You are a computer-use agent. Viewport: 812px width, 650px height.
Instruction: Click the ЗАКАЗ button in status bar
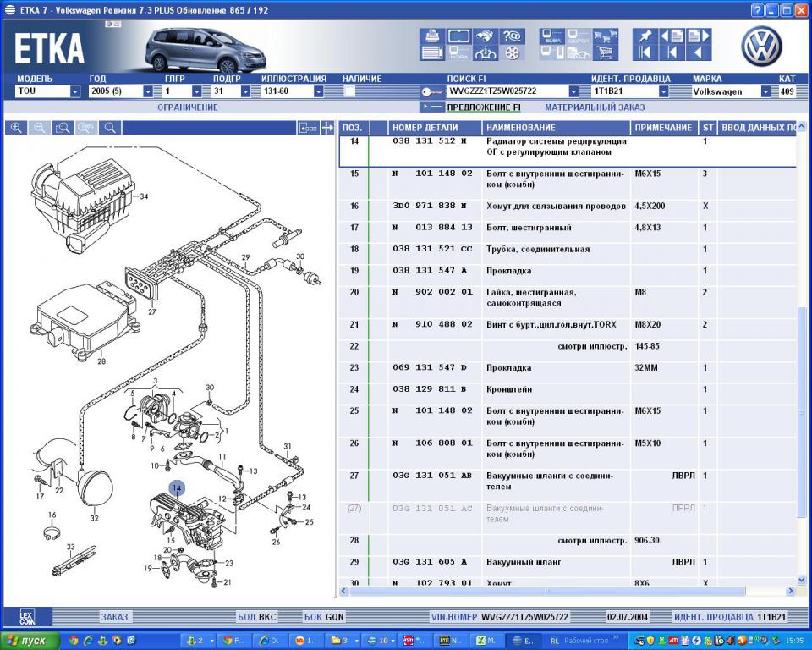click(x=114, y=617)
